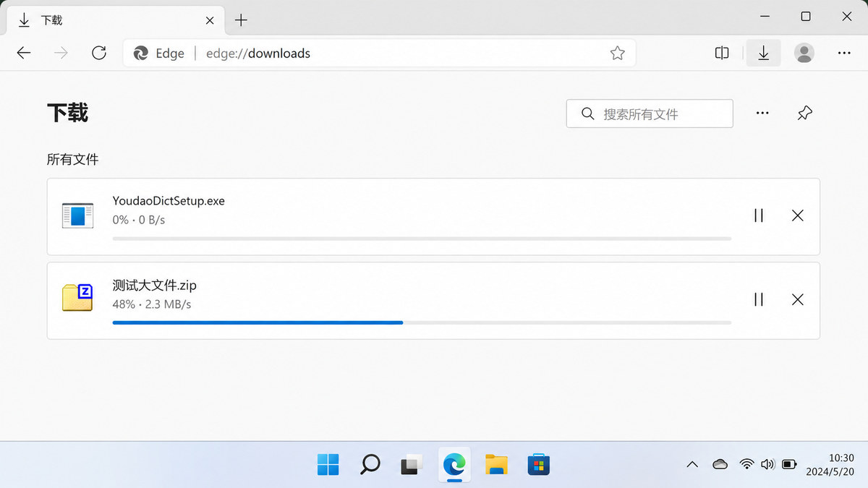The width and height of the screenshot is (868, 488).
Task: Select the 下载 browser tab
Action: [x=115, y=20]
